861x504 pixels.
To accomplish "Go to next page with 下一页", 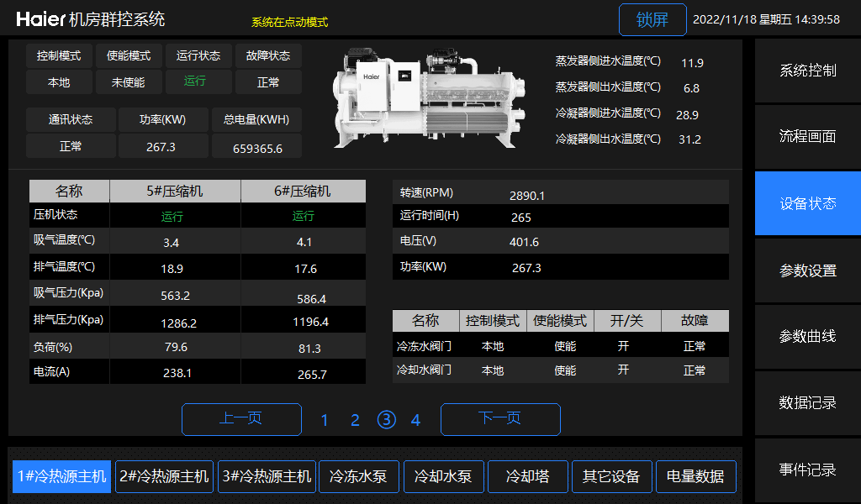I will [x=500, y=419].
